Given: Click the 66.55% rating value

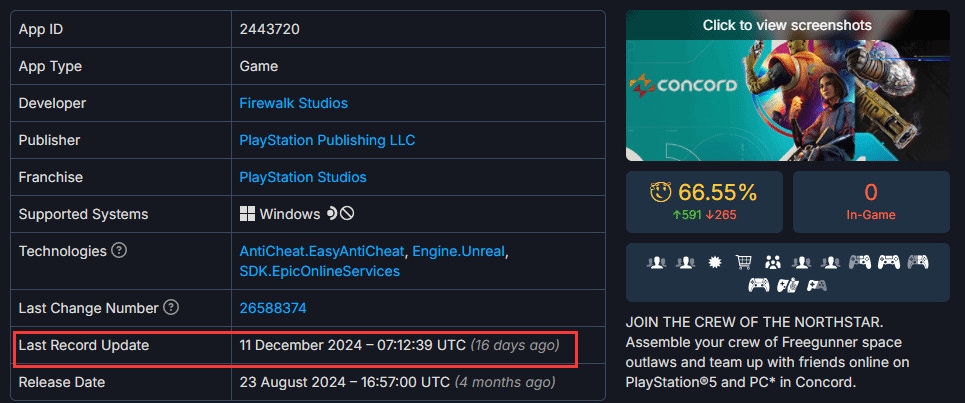Looking at the screenshot, I should tap(718, 193).
